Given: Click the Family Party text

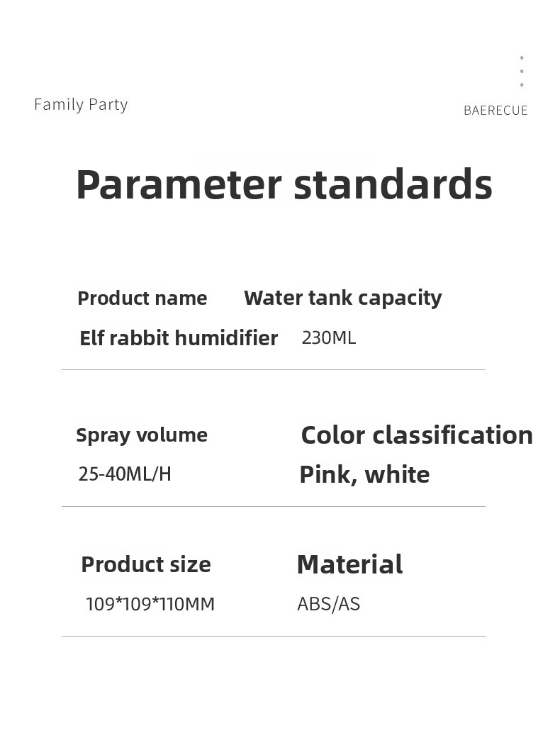Looking at the screenshot, I should pos(81,105).
